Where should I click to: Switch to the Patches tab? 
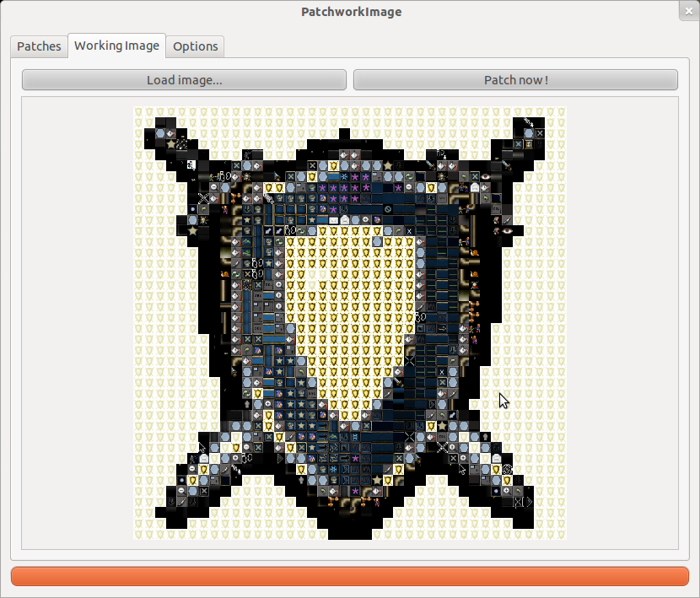click(39, 46)
